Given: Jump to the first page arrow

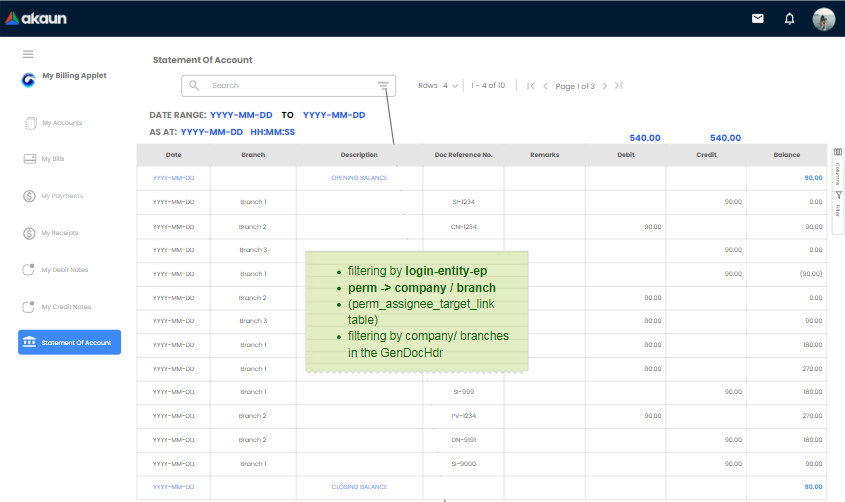Looking at the screenshot, I should pyautogui.click(x=531, y=86).
